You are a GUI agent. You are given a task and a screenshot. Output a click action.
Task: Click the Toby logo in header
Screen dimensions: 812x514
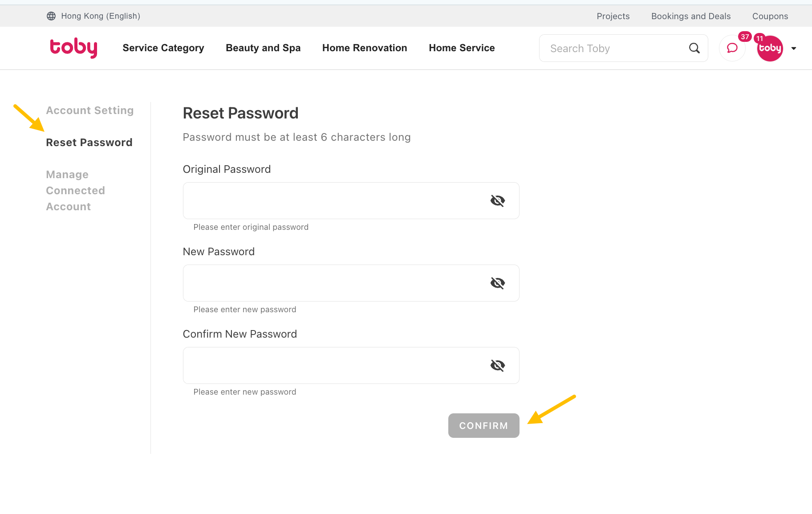point(73,48)
